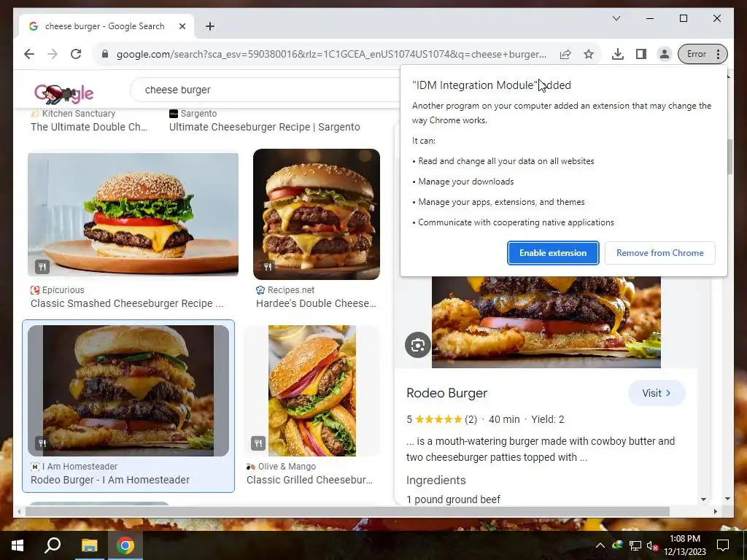The width and height of the screenshot is (747, 560).
Task: Open the Chrome profile avatar icon
Action: (x=664, y=54)
